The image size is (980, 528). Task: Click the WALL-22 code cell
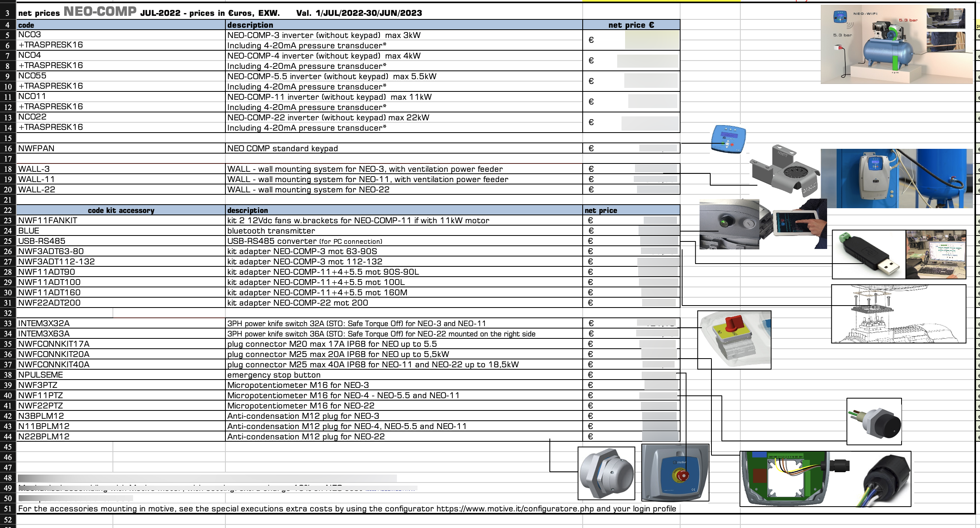tap(121, 190)
